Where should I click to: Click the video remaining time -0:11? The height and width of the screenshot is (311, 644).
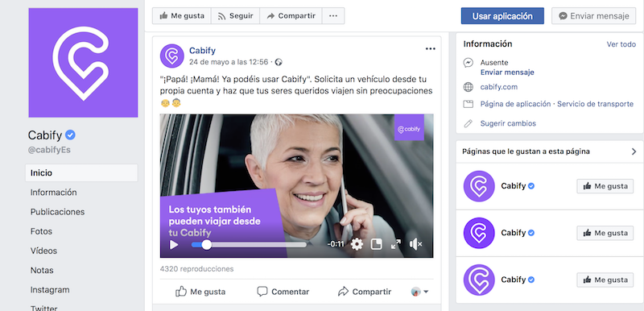point(336,244)
